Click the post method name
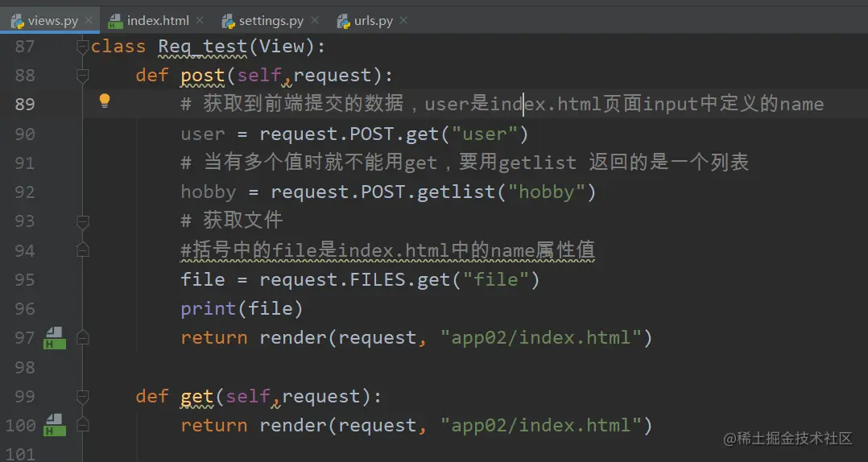 click(x=203, y=76)
